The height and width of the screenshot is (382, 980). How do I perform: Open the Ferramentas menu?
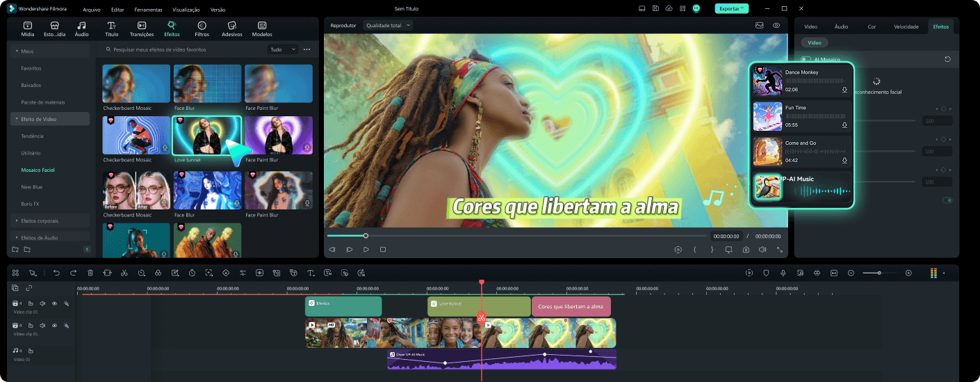pos(148,10)
